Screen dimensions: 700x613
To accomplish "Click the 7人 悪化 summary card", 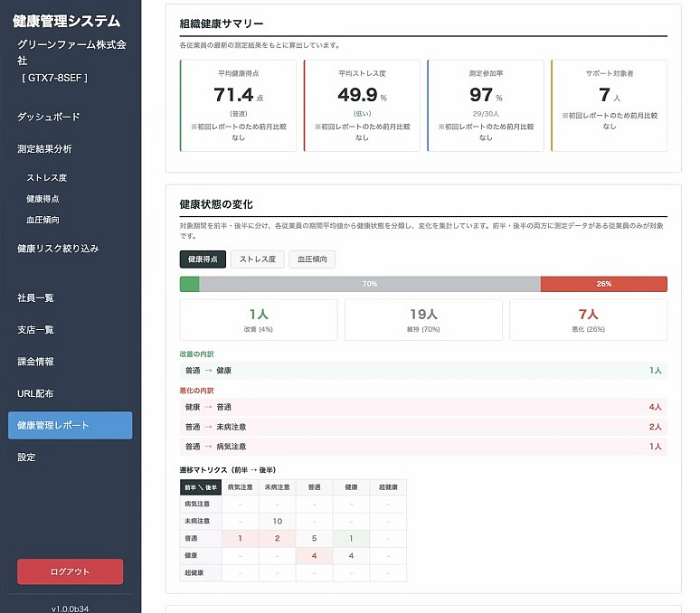I will click(588, 319).
